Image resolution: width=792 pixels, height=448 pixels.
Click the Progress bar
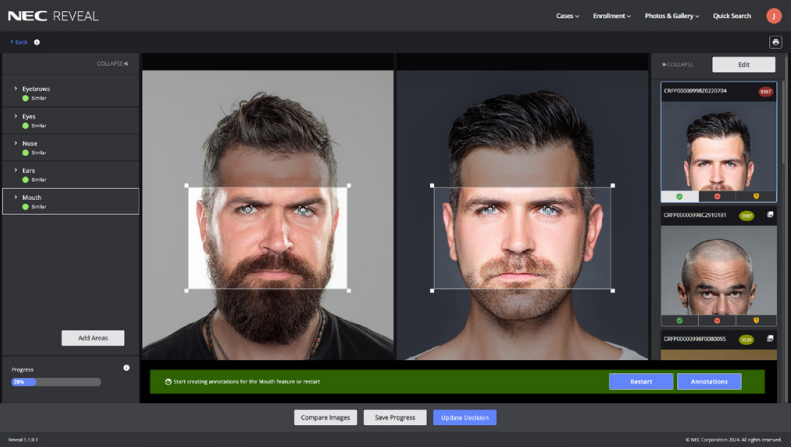(56, 382)
